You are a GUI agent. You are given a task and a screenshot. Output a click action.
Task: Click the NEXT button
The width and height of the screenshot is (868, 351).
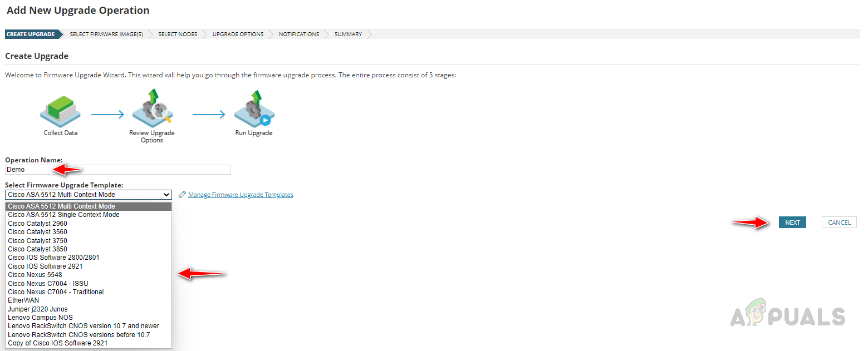(792, 223)
